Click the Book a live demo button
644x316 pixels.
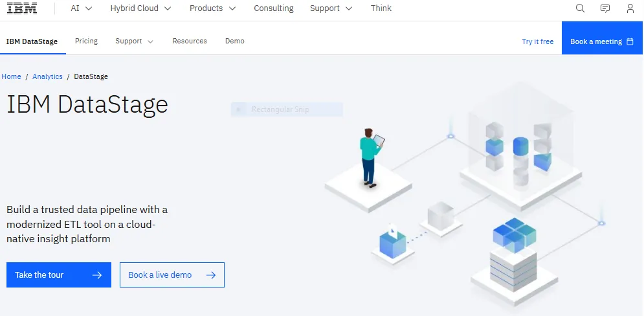(172, 275)
